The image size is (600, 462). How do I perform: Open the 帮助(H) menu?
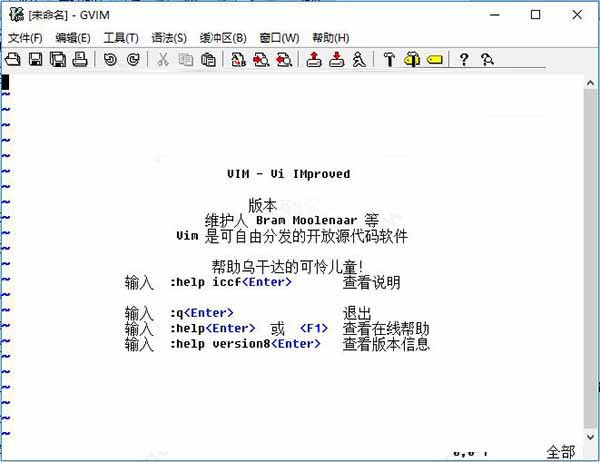pos(331,38)
